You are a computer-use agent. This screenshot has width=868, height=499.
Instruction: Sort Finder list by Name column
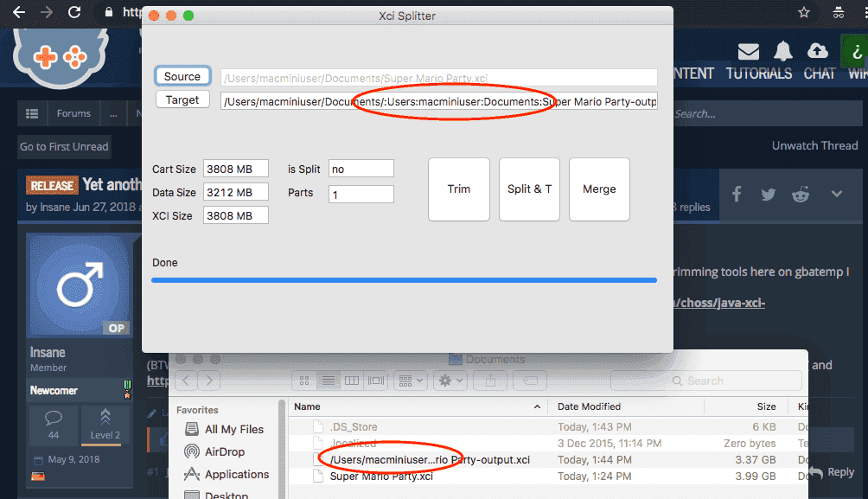coord(418,406)
